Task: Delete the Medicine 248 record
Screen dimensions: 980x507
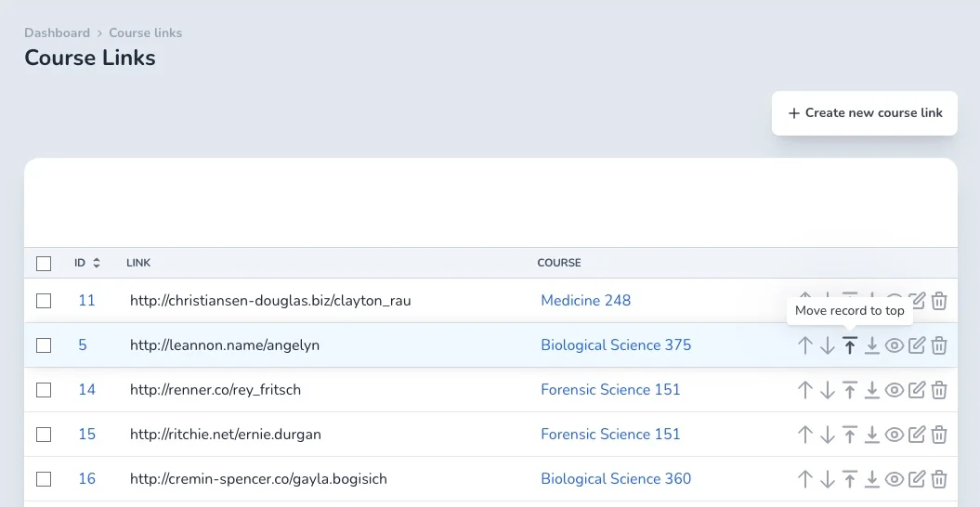Action: pos(939,301)
